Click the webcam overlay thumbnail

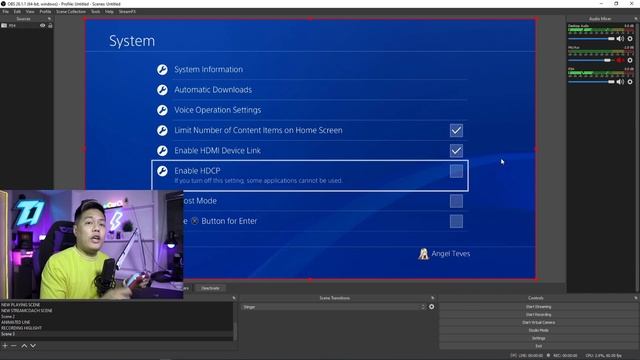tap(91, 244)
